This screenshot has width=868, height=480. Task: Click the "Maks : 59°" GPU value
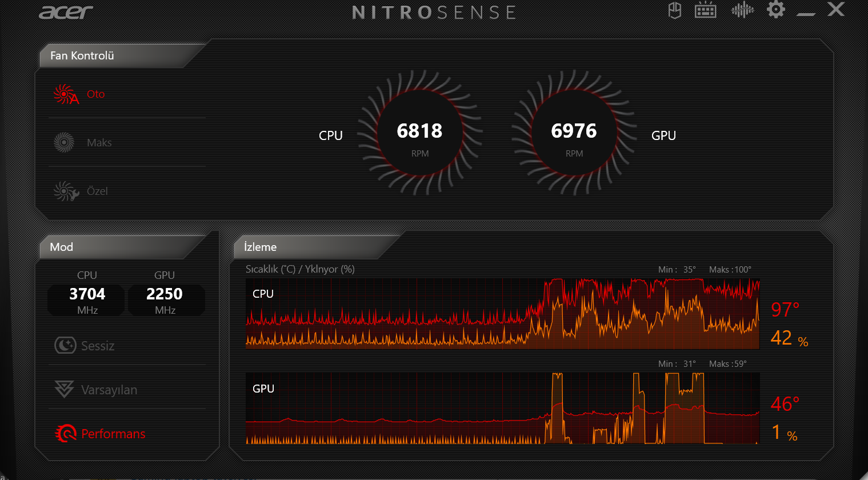pos(728,364)
